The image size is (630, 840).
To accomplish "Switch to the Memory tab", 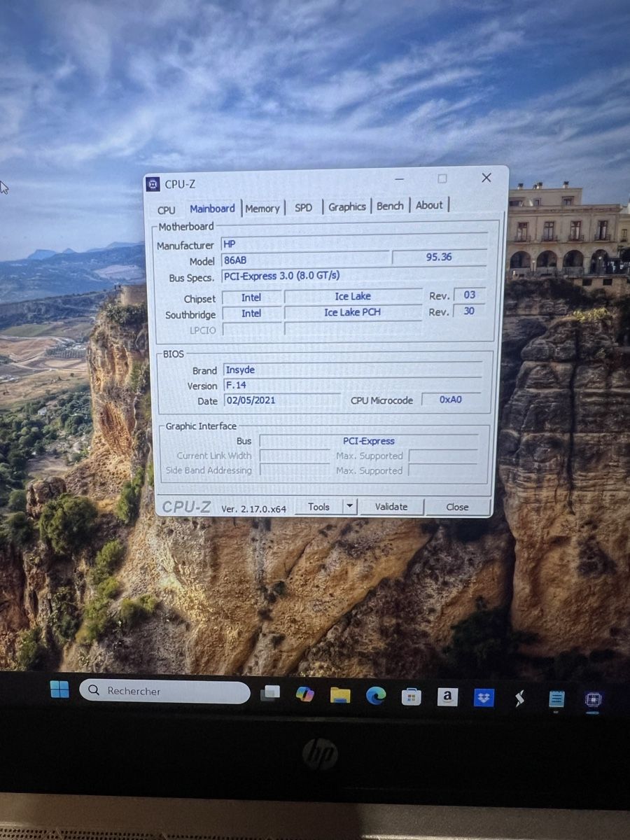I will pos(262,208).
